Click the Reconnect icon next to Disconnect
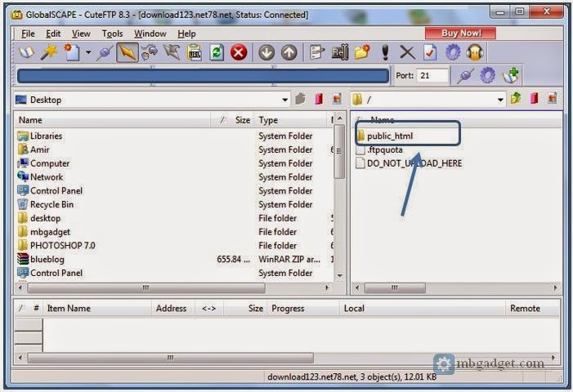Image resolution: width=573 pixels, height=392 pixels. (150, 52)
